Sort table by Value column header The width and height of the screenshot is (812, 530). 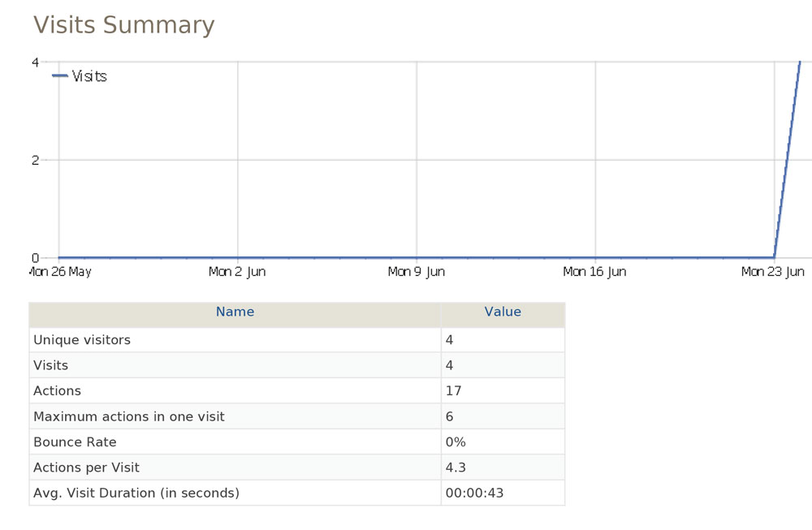click(503, 312)
